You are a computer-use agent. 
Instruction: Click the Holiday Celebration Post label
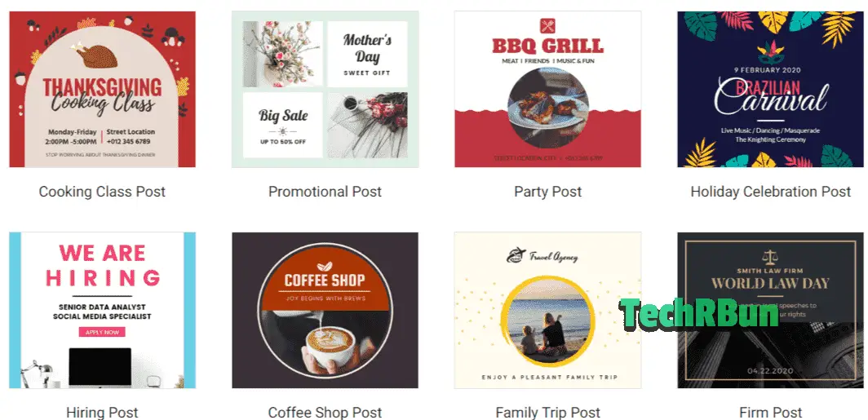point(771,192)
